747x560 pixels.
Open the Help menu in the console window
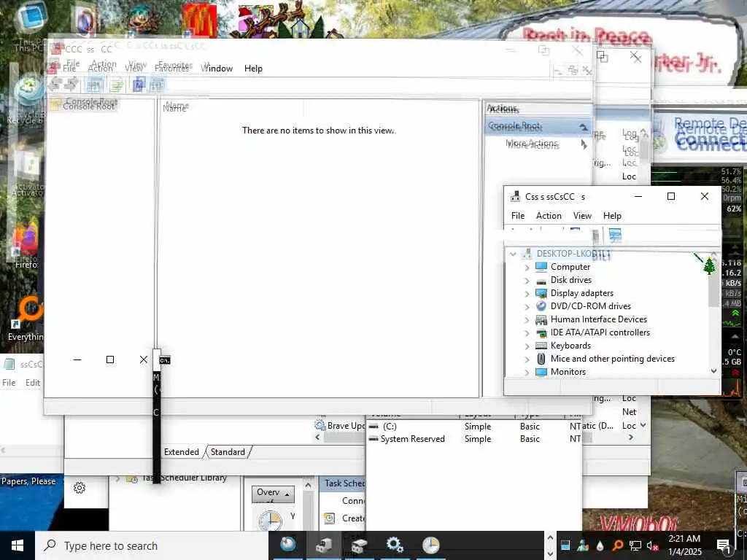(x=253, y=69)
